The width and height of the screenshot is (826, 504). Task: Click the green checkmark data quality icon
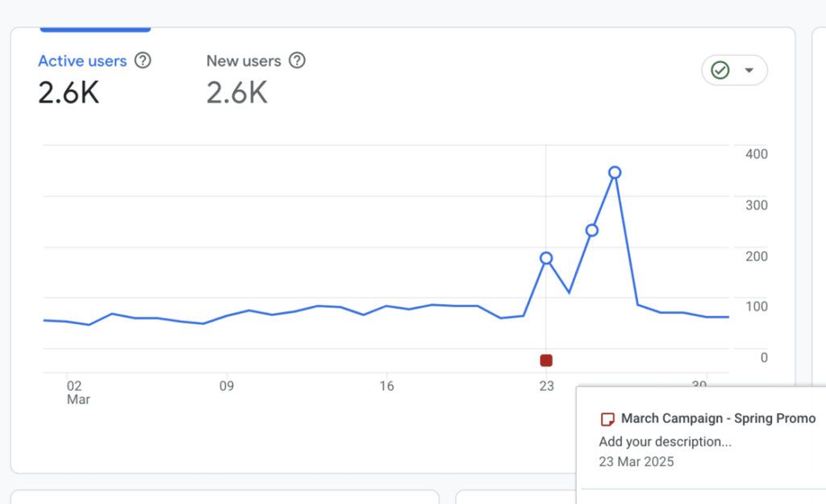(720, 71)
